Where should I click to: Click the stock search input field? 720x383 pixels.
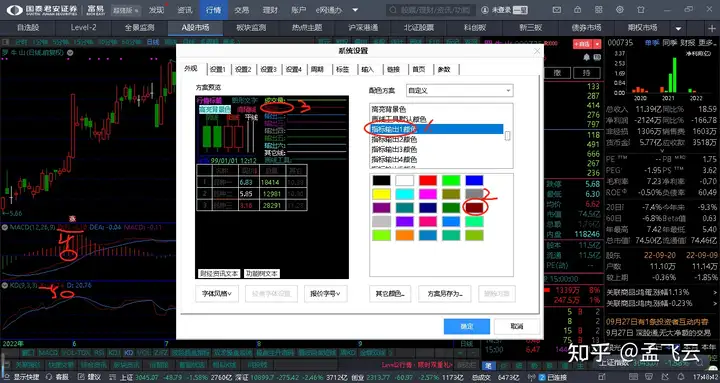coord(430,10)
